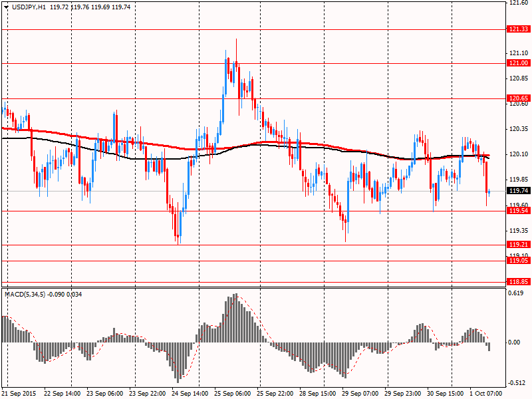
Task: Select the 119.21 red price level tag
Action: click(x=519, y=245)
